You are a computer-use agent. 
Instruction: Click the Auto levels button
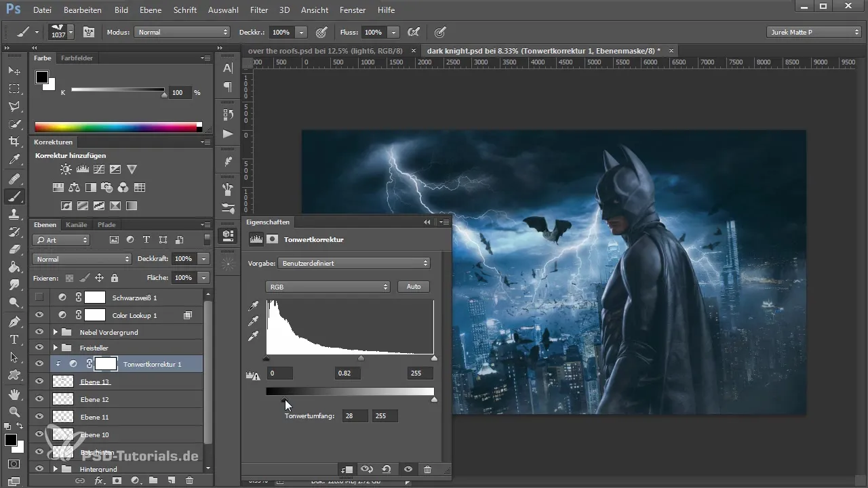pyautogui.click(x=414, y=287)
